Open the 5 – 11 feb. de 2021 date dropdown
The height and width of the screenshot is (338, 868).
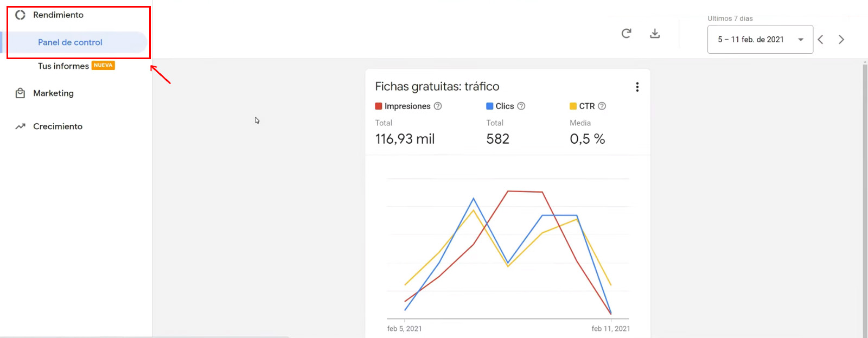click(x=760, y=40)
